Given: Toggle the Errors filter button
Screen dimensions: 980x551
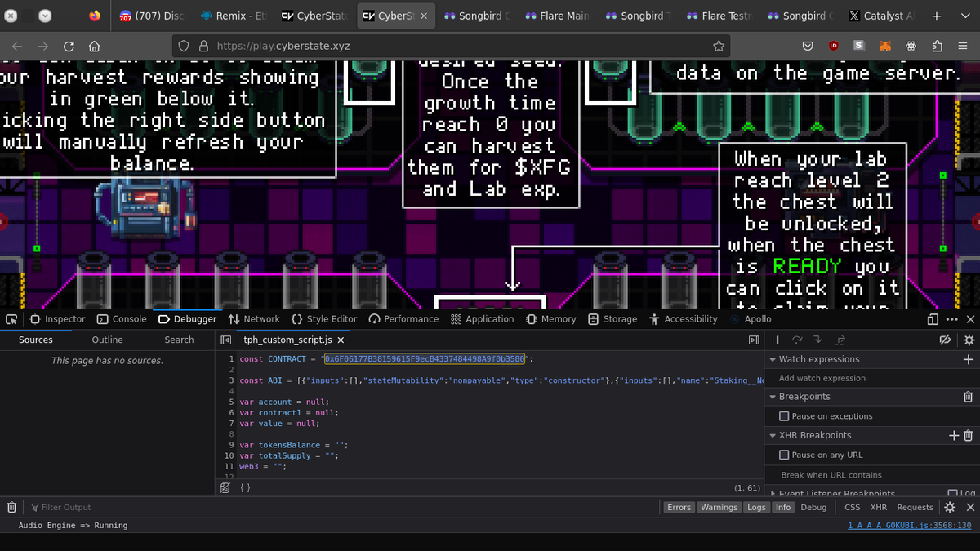Looking at the screenshot, I should point(679,507).
